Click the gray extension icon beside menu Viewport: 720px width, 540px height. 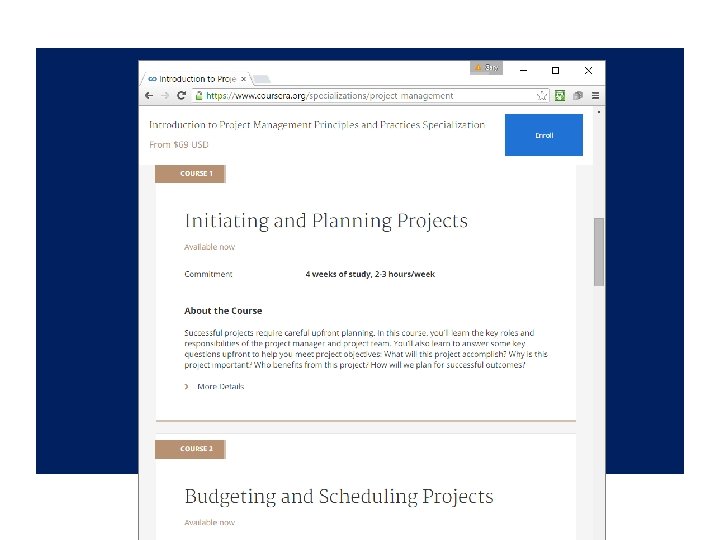577,96
